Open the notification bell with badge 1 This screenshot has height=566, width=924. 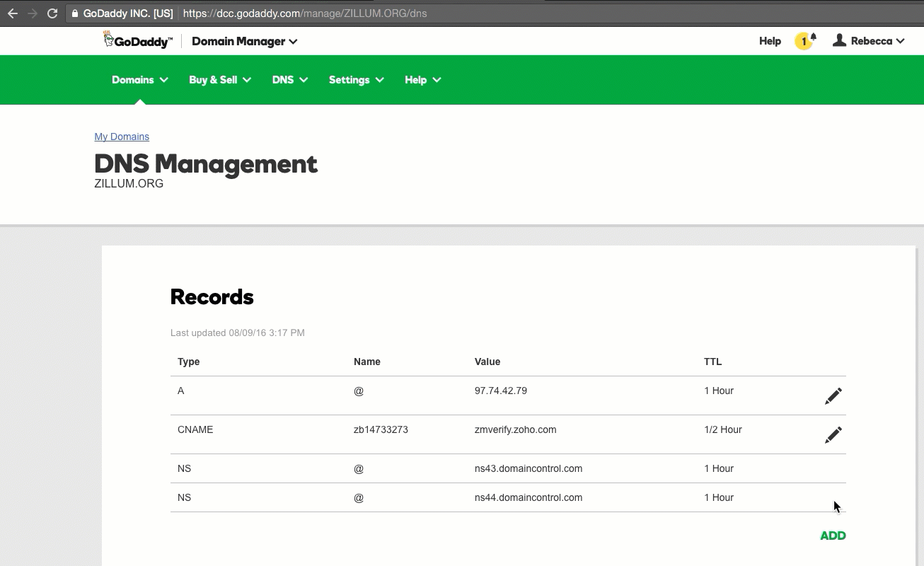click(805, 41)
